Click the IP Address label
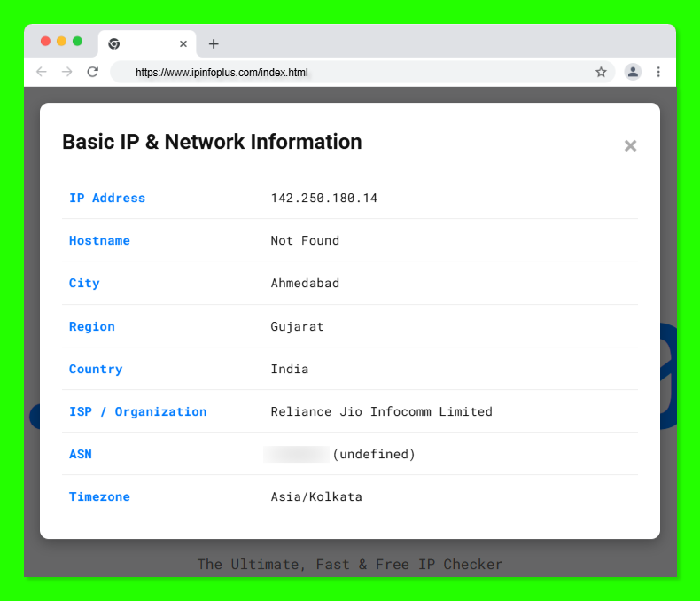The image size is (700, 601). [x=107, y=198]
